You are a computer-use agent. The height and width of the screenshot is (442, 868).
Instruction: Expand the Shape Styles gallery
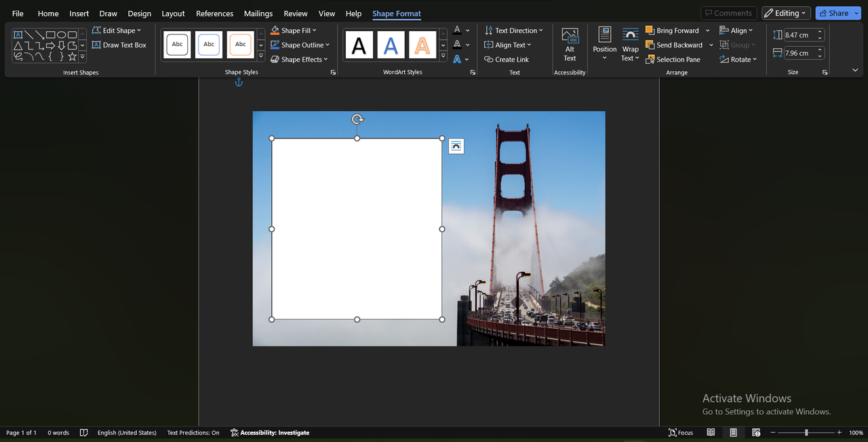[261, 56]
